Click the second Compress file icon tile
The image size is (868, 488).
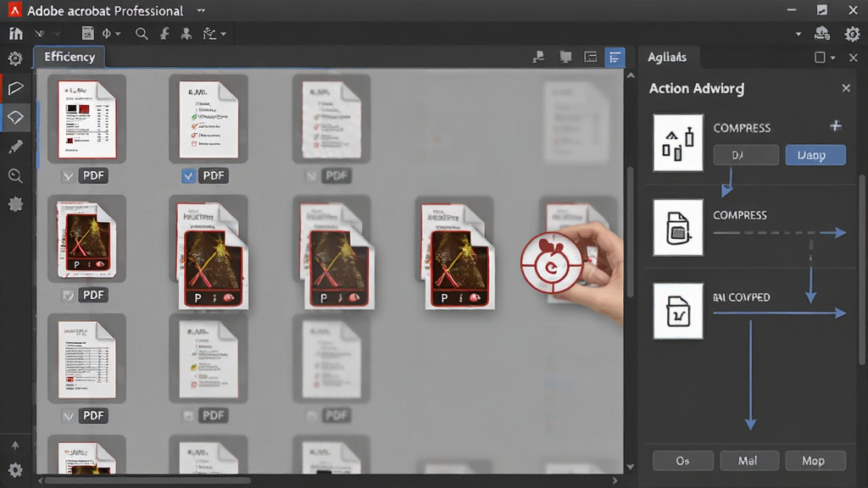click(678, 227)
